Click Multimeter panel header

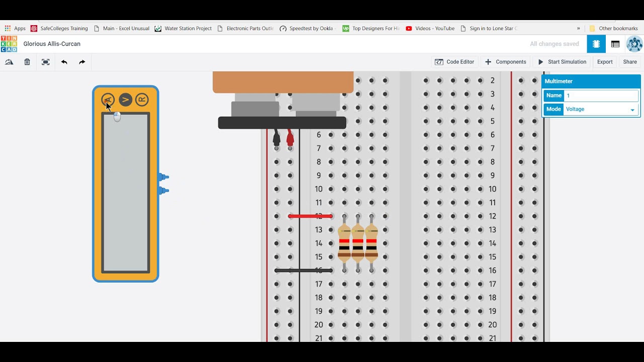tap(591, 81)
